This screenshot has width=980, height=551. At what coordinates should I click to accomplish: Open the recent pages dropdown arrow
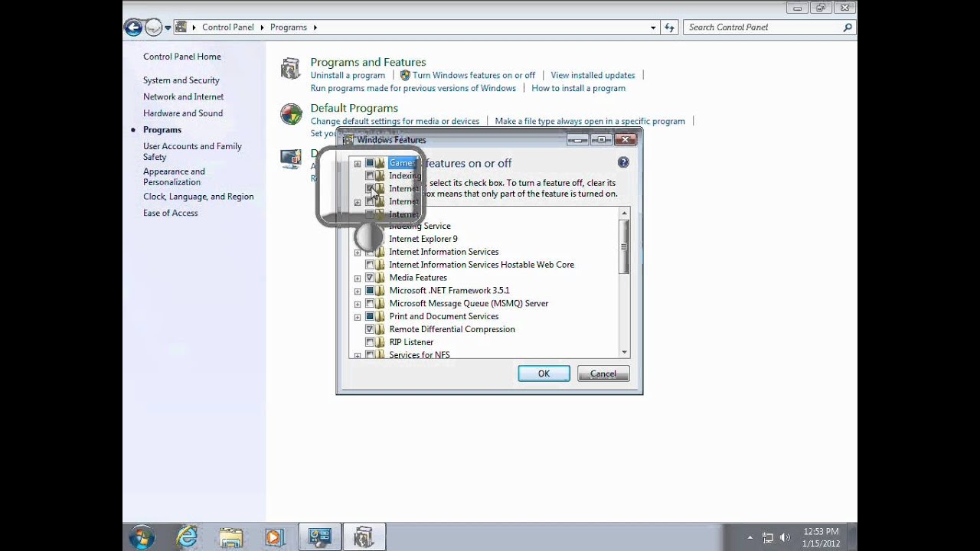click(168, 28)
